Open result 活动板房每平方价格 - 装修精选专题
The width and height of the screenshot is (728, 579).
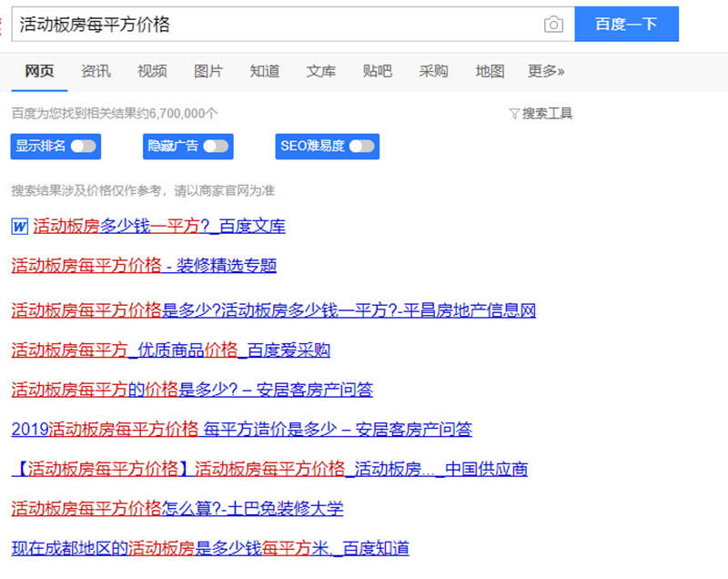144,266
